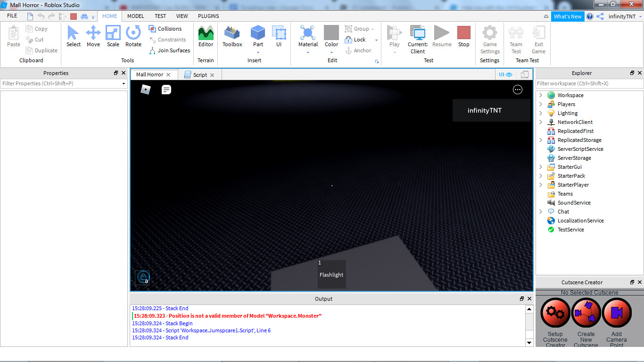Open the FILE menu
Screen dimensions: 644x362
click(x=12, y=16)
